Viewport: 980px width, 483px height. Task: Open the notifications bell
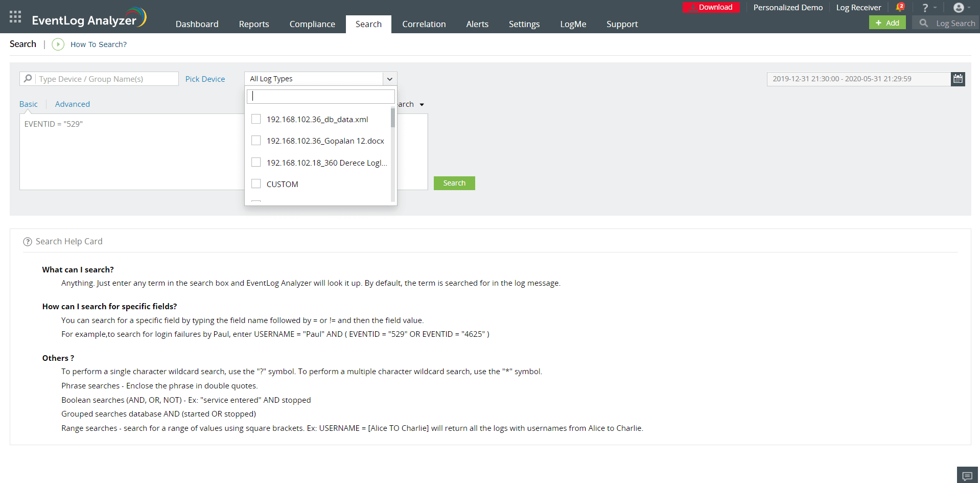pyautogui.click(x=900, y=7)
